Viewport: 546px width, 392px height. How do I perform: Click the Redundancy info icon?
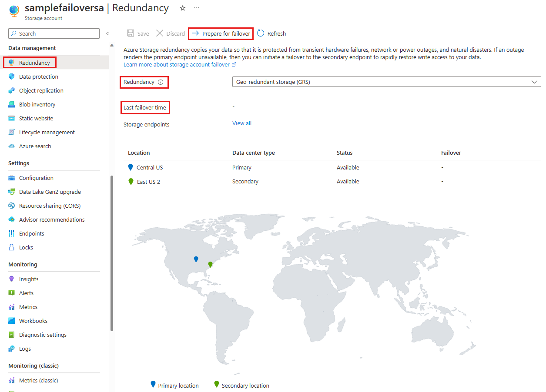(161, 82)
